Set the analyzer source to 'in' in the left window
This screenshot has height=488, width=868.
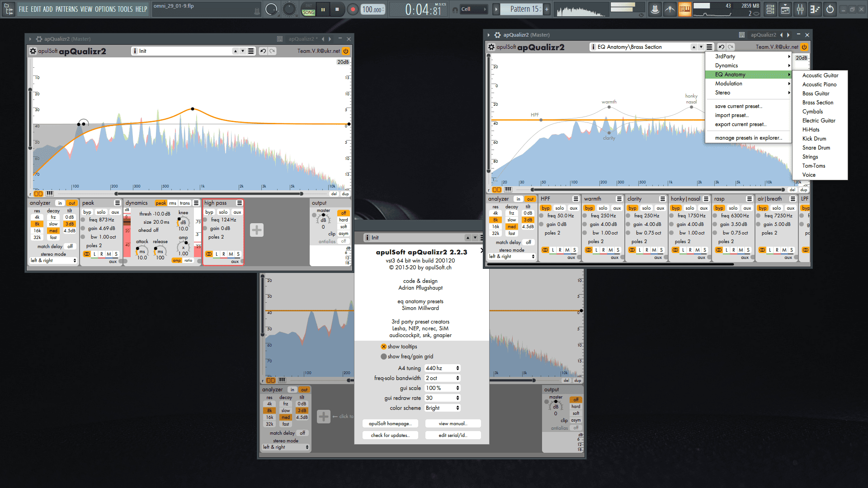click(60, 203)
